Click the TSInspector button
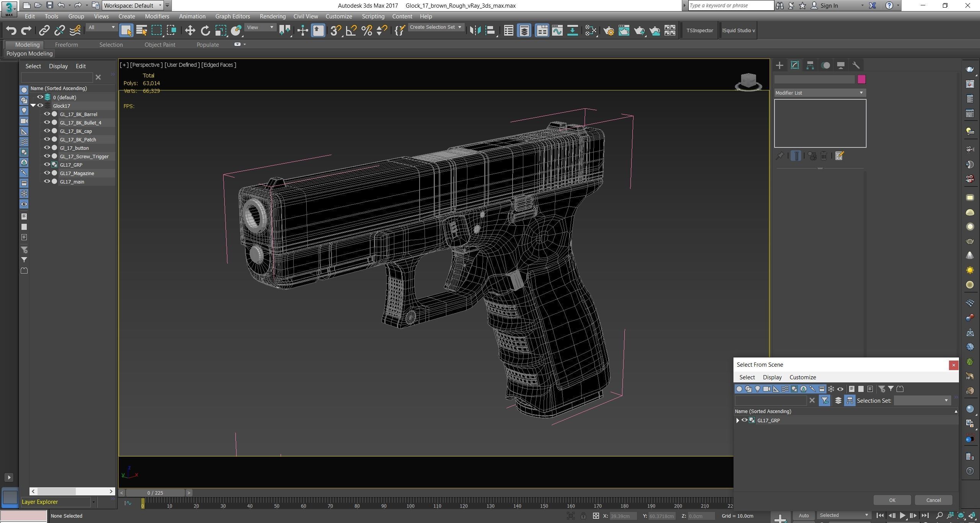Viewport: 980px width, 523px height. click(699, 31)
